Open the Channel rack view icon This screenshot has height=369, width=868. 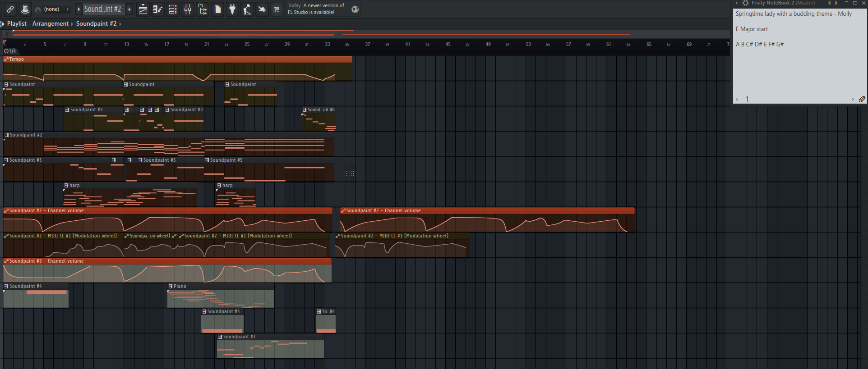tap(173, 9)
